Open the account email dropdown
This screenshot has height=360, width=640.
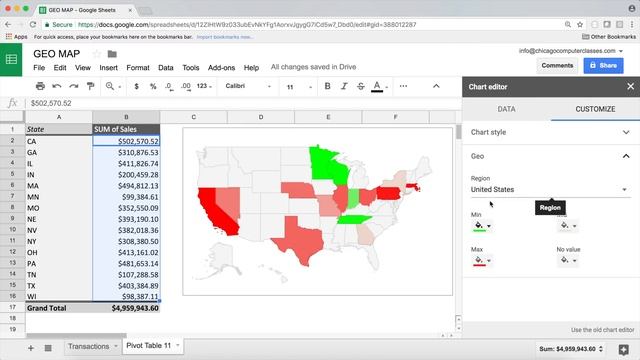571,51
